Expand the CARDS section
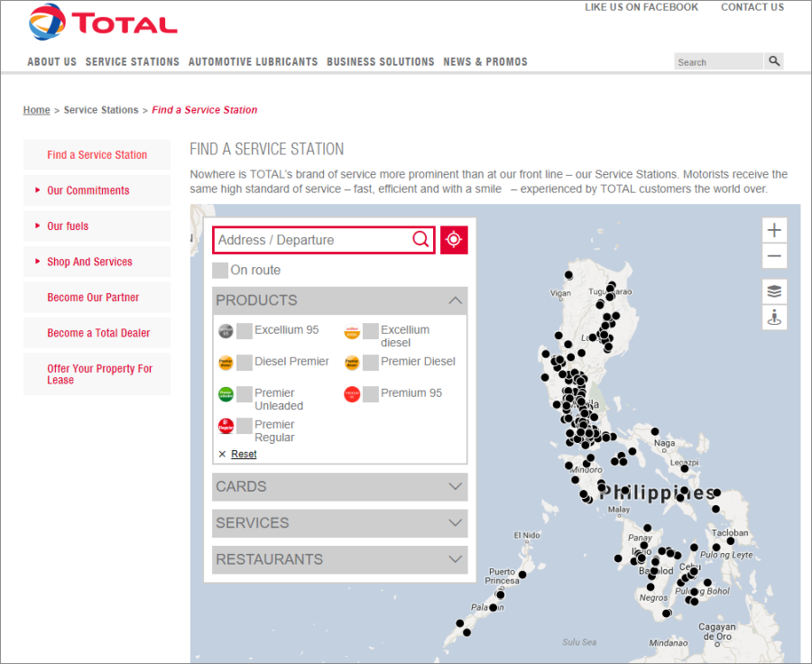Viewport: 812px width, 664px height. point(340,487)
